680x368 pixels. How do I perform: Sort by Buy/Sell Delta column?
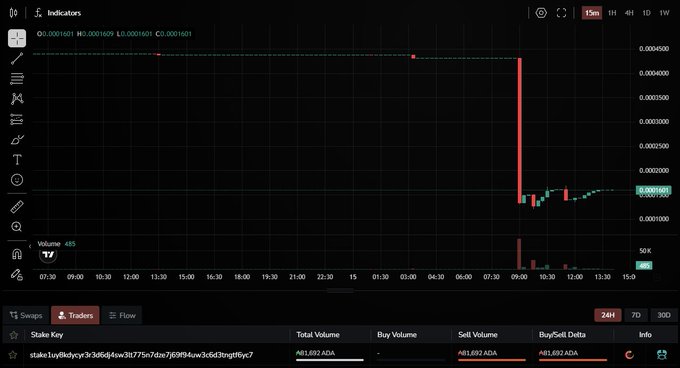(562, 335)
